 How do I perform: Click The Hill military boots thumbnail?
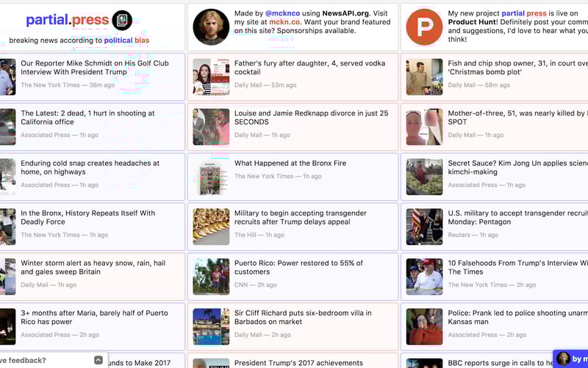211,227
